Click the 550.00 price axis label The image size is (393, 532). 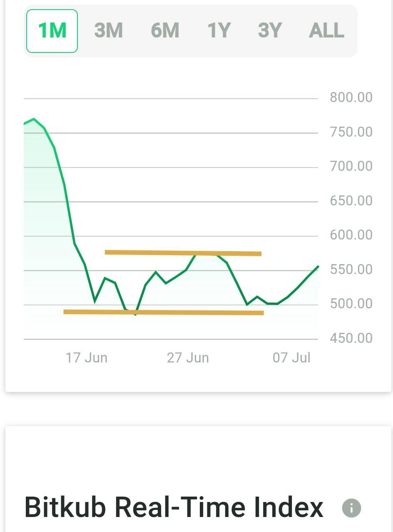[351, 270]
